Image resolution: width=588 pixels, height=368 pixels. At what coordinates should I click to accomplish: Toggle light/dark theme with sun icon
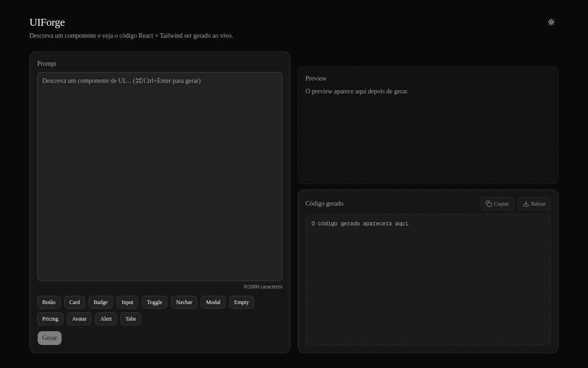point(551,22)
